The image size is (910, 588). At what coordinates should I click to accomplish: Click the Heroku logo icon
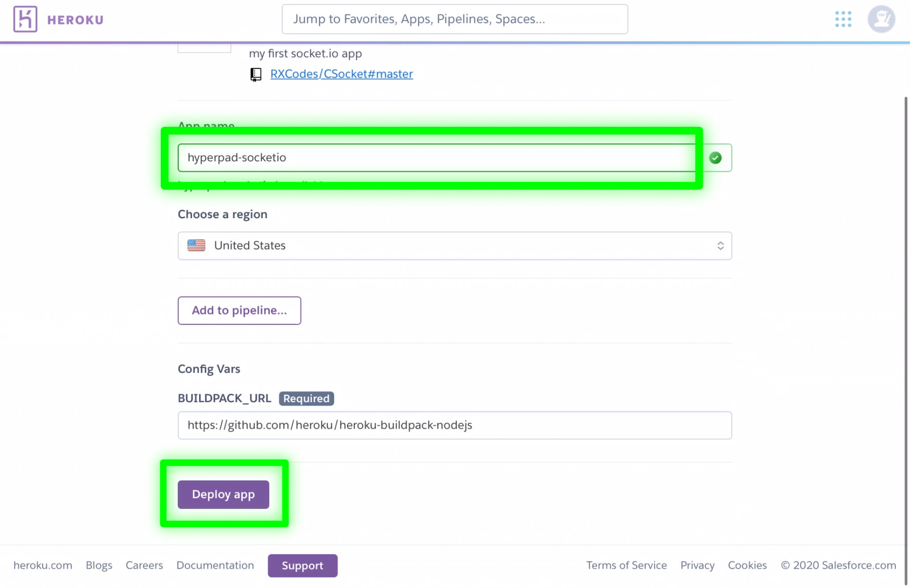(x=25, y=19)
